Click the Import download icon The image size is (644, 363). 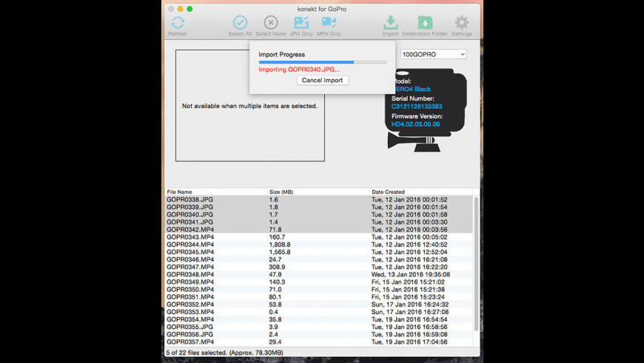pos(391,23)
